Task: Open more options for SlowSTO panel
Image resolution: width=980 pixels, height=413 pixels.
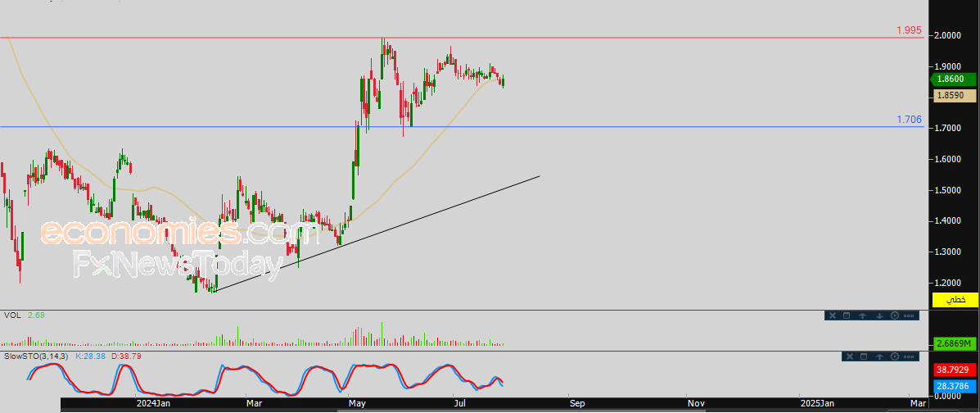Action: [910, 356]
